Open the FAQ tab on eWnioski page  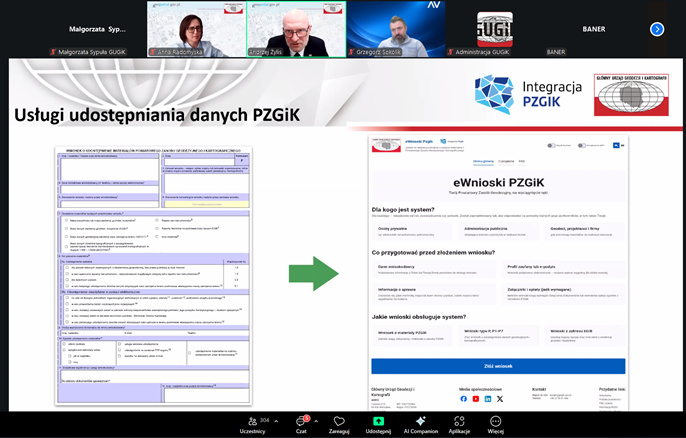click(521, 161)
